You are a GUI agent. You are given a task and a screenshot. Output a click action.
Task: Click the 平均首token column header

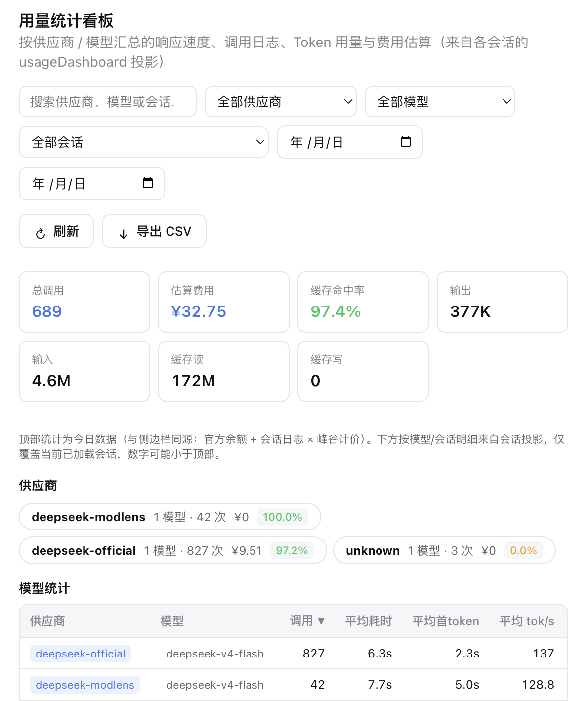coord(446,621)
